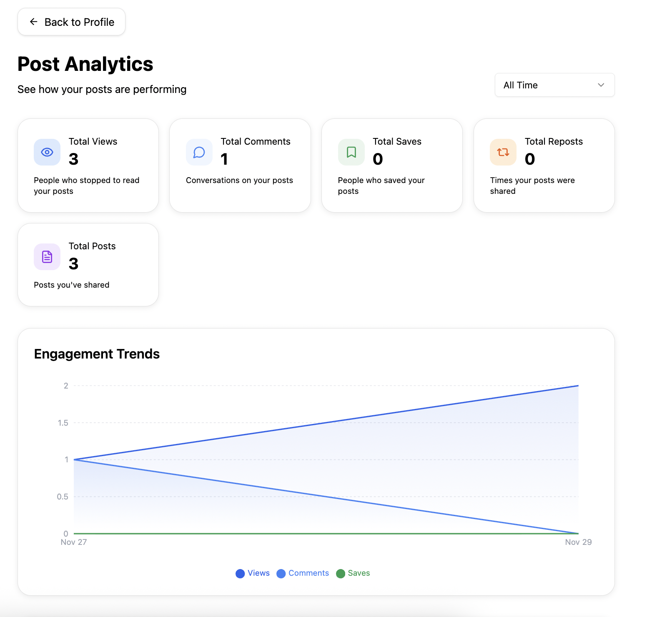The image size is (672, 617).
Task: Click the chevron arrow in the All Time dropdown
Action: (x=601, y=85)
